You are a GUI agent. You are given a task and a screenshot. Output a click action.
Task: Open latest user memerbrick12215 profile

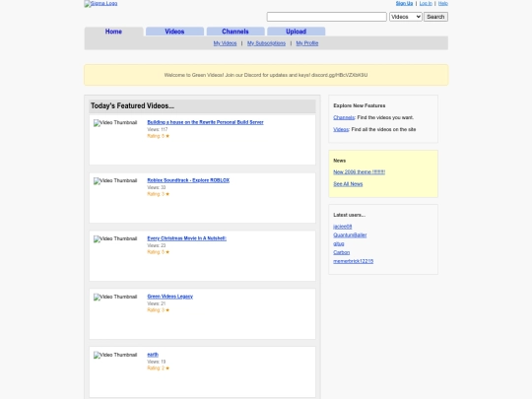coord(354,261)
